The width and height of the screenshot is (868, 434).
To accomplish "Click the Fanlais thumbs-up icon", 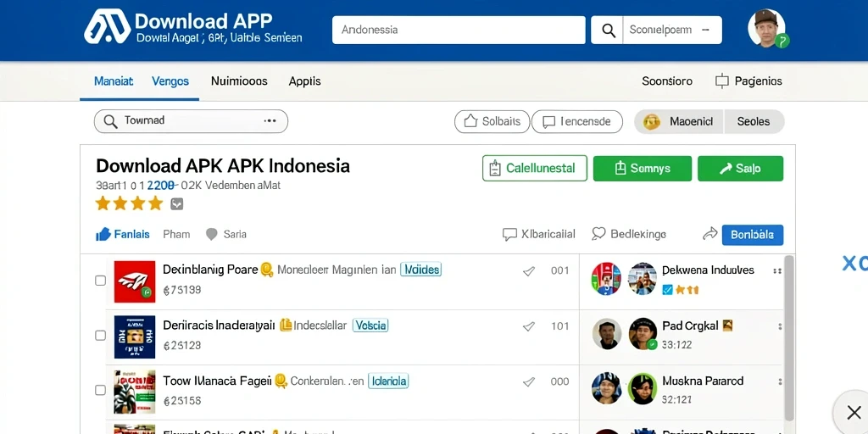I will click(x=103, y=234).
